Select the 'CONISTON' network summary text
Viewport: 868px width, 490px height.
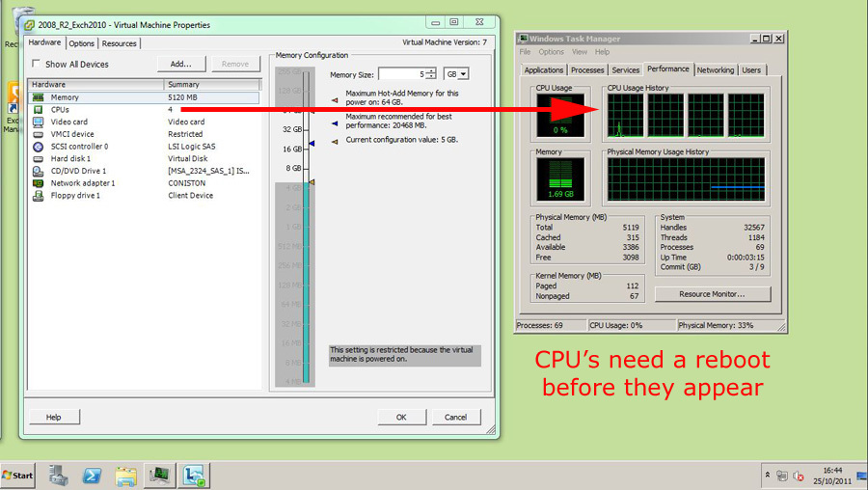tap(186, 183)
